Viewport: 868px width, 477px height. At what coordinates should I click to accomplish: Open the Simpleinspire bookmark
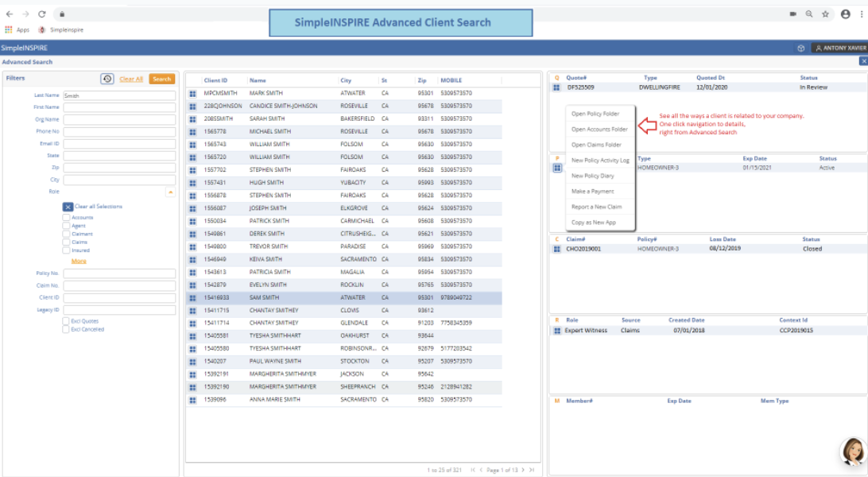(61, 30)
